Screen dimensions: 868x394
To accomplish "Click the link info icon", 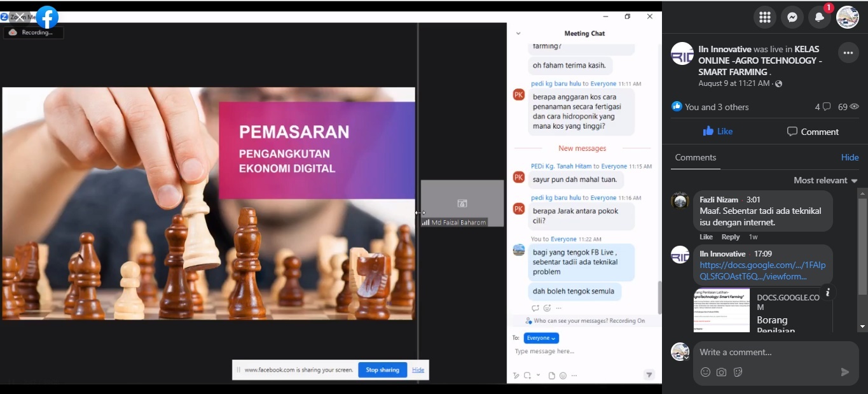I will 827,293.
